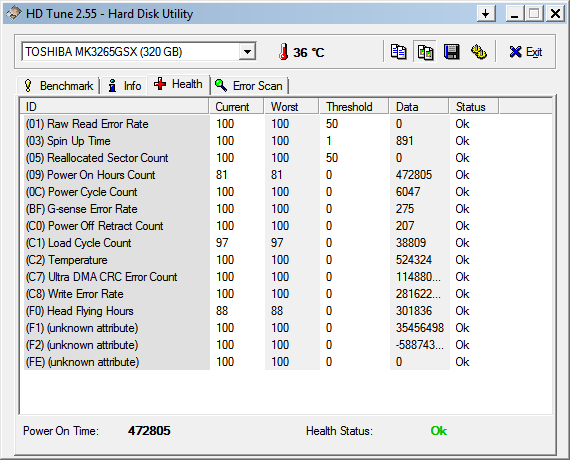The width and height of the screenshot is (570, 460).
Task: Click the 6047 Power Cycle data value
Action: click(x=408, y=192)
